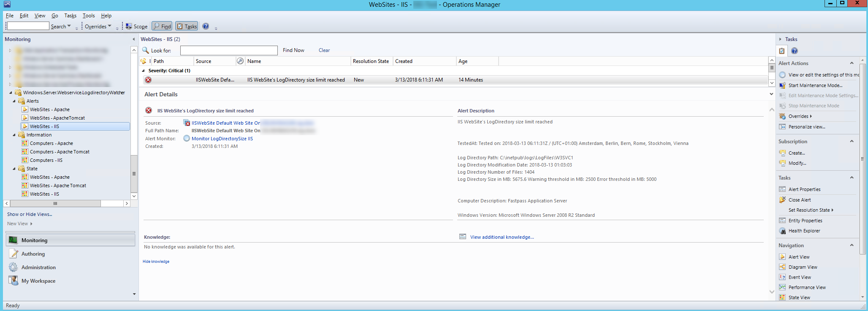Screen dimensions: 868x311
Task: Click the maintenance mode column header icon
Action: coord(240,61)
